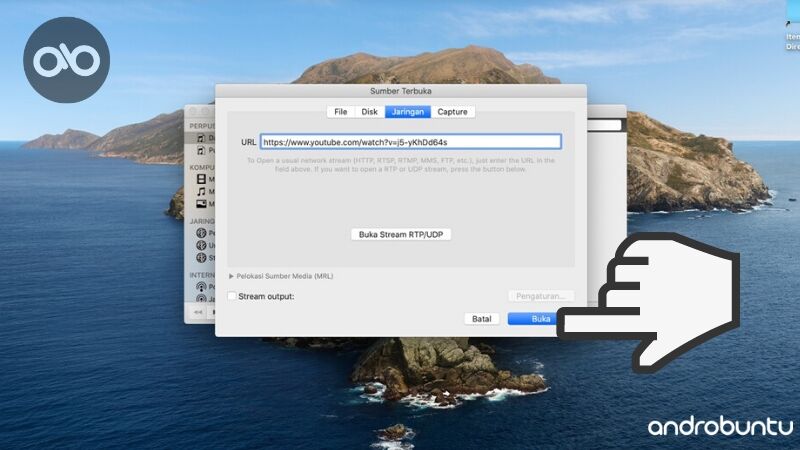
Task: Select the second globe icon labeled U
Action: point(201,245)
